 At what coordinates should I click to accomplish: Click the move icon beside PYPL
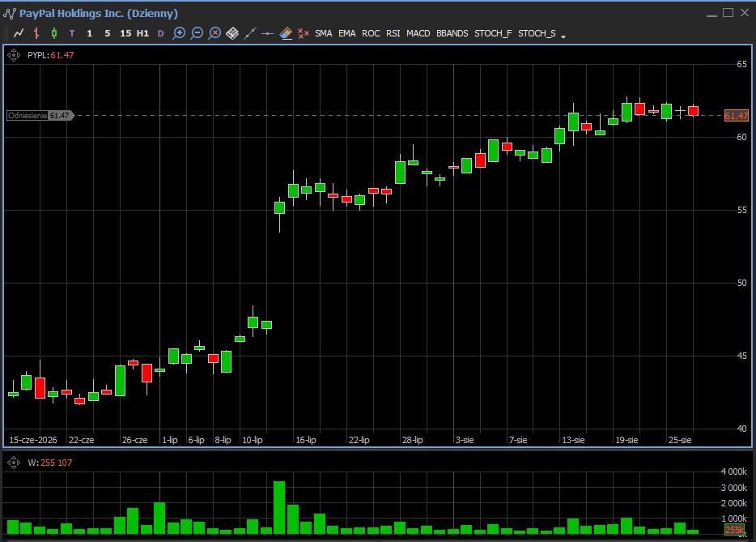click(x=14, y=55)
